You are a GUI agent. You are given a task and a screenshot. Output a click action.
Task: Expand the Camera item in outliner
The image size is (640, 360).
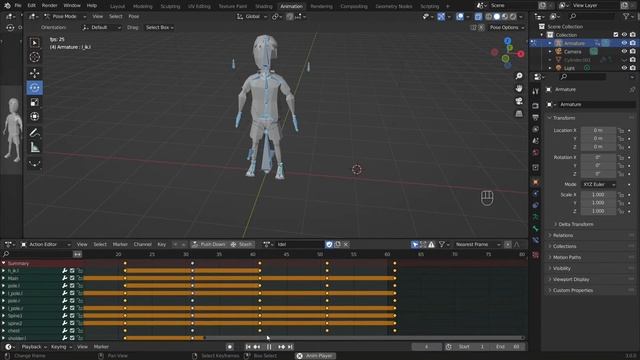[x=550, y=52]
